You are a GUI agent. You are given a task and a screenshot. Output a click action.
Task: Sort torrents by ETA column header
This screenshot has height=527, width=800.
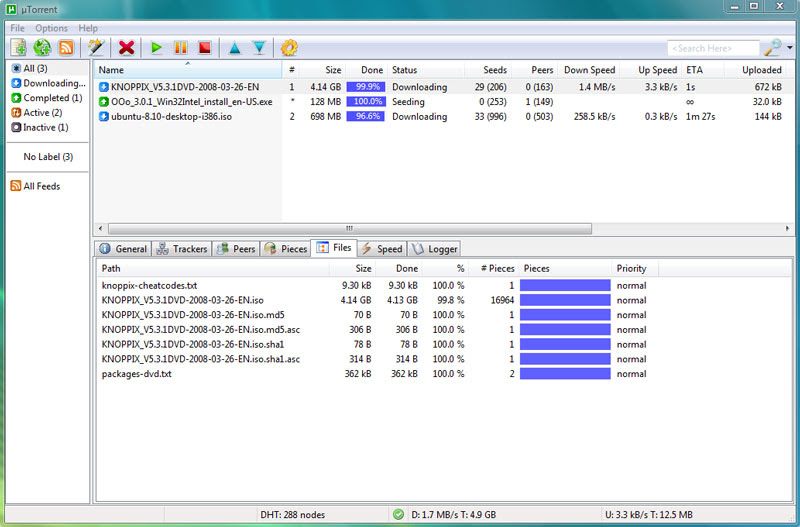coord(703,70)
